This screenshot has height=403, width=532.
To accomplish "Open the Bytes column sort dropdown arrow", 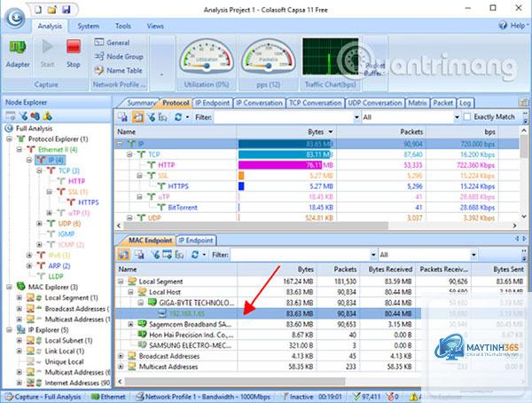I will point(331,132).
